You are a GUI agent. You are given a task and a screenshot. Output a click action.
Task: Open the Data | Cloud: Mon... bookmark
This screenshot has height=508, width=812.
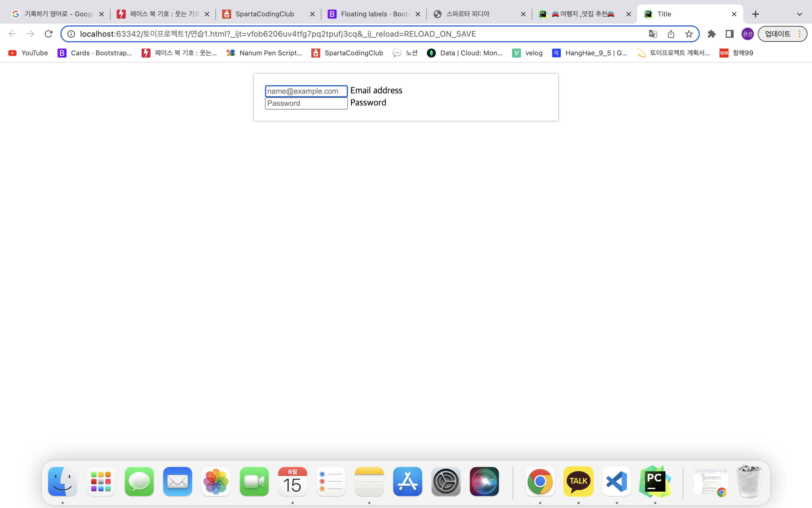coord(465,53)
